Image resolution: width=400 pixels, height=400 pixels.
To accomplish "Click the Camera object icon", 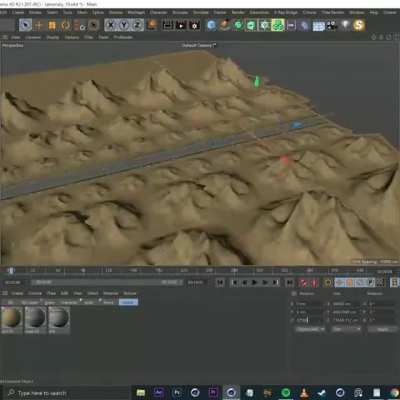I will pos(332,25).
